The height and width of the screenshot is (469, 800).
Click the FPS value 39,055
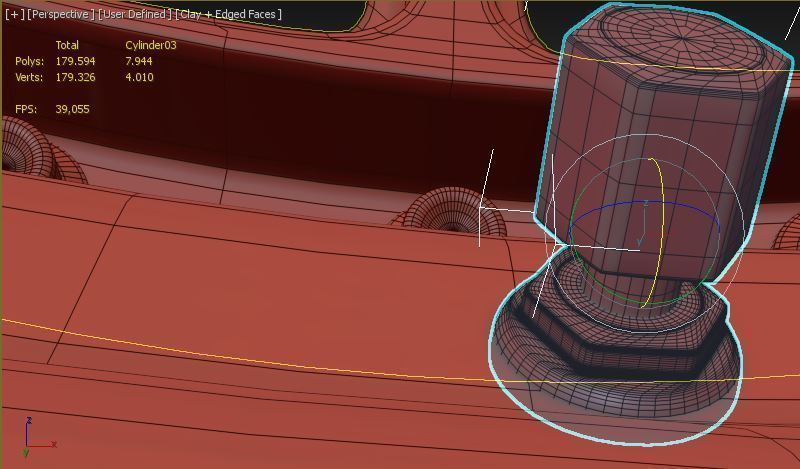click(x=72, y=109)
